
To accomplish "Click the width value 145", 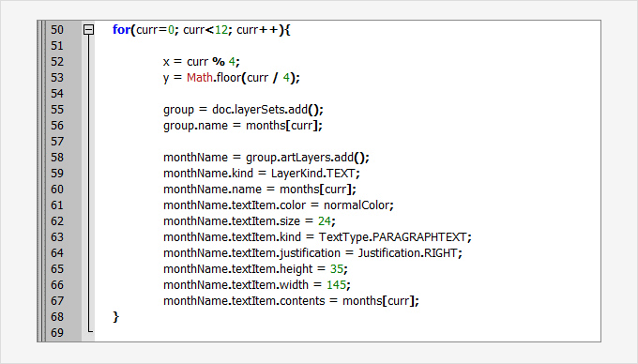I will [x=337, y=284].
